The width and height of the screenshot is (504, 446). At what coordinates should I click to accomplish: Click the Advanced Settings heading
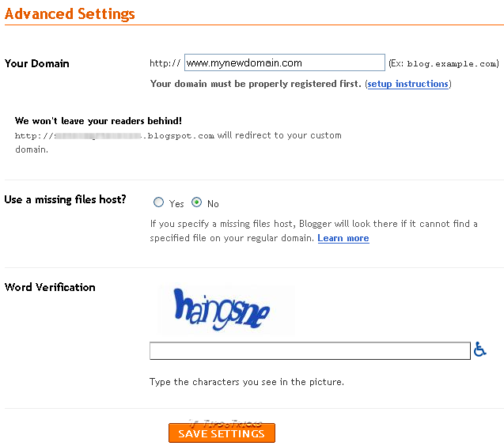70,14
